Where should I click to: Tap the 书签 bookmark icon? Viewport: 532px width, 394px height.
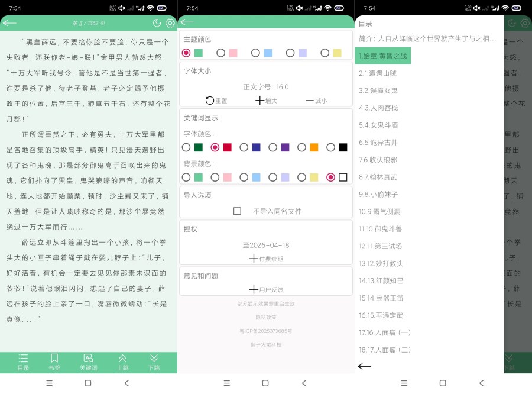point(54,361)
